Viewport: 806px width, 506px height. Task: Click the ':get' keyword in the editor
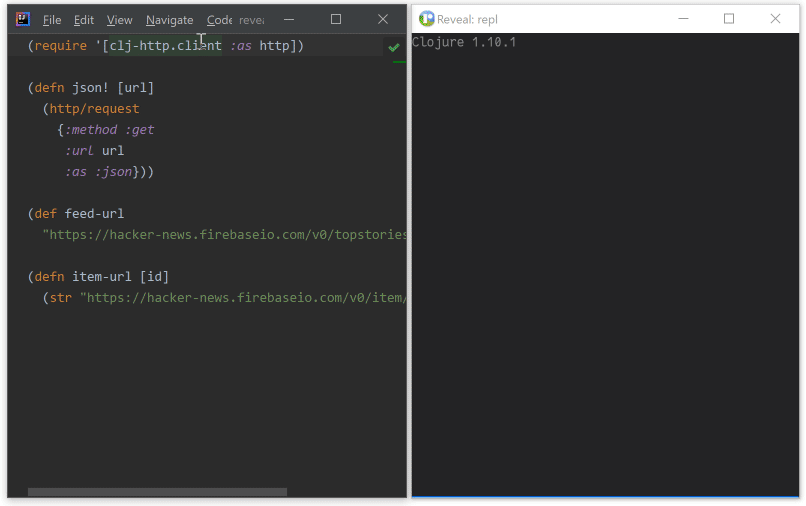tap(139, 130)
